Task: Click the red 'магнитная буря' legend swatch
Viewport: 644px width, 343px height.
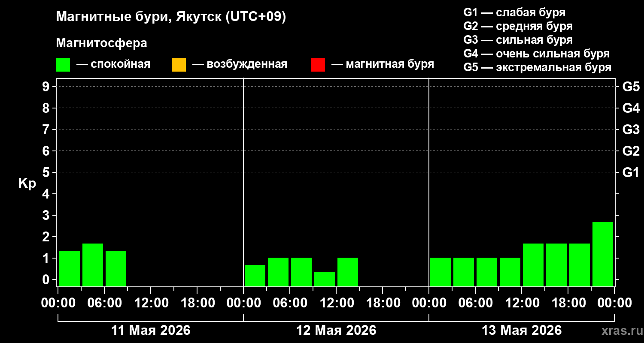Action: 318,65
